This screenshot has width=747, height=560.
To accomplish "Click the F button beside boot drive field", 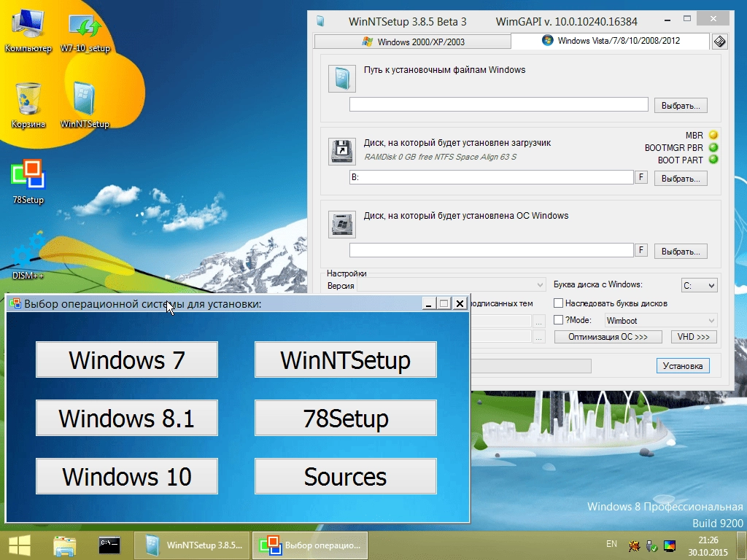I will point(640,177).
